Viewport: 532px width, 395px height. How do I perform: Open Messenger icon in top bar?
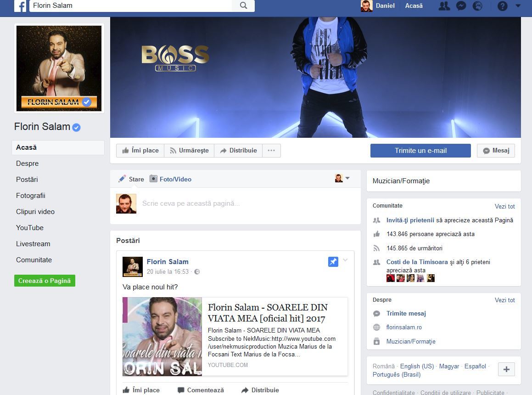pos(461,6)
